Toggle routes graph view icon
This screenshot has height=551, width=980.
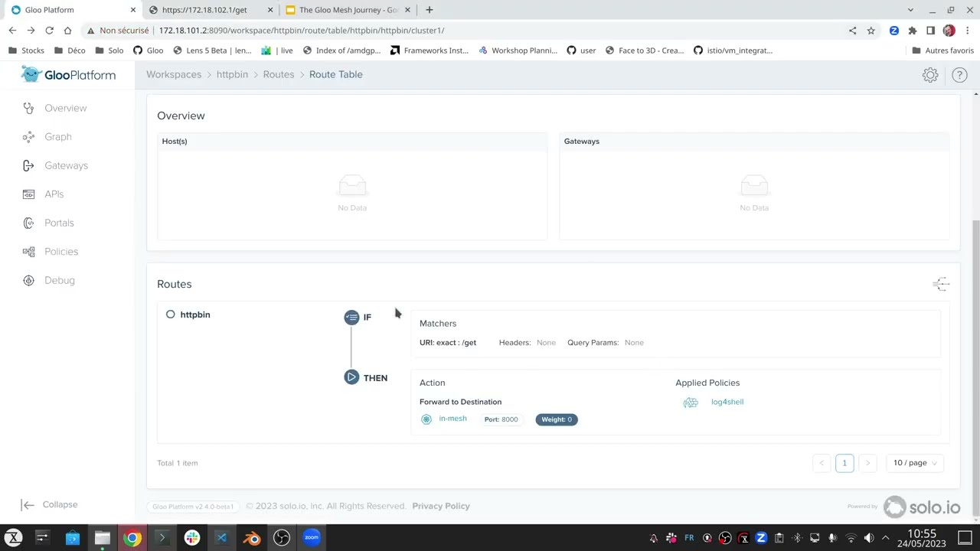pos(941,284)
